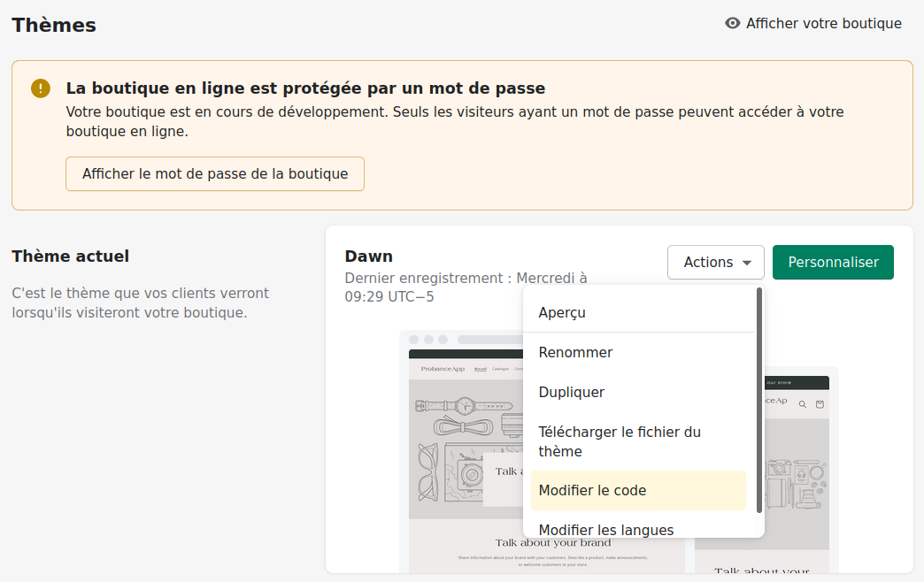Click the shopping bag icon in mobile preview
The height and width of the screenshot is (582, 924).
click(x=820, y=404)
